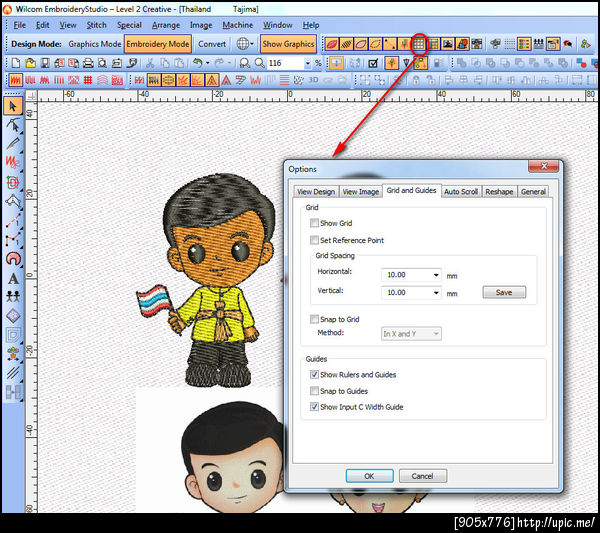Click the Show Bitmap picture icon
Screen dimensions: 600x533
pyautogui.click(x=448, y=44)
